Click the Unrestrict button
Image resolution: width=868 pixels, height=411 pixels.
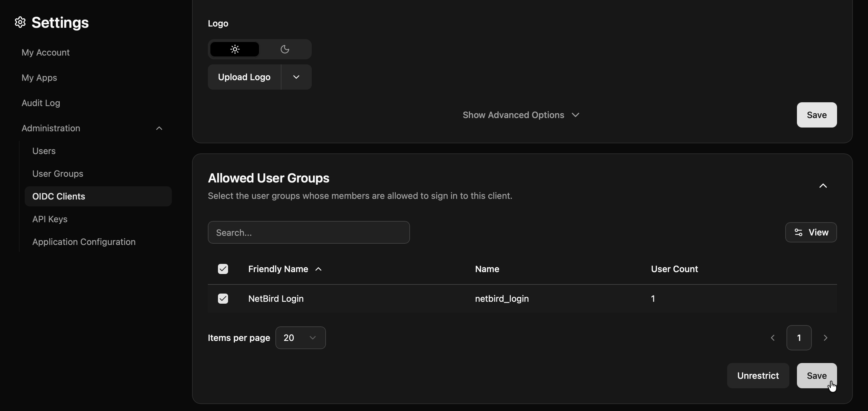757,375
